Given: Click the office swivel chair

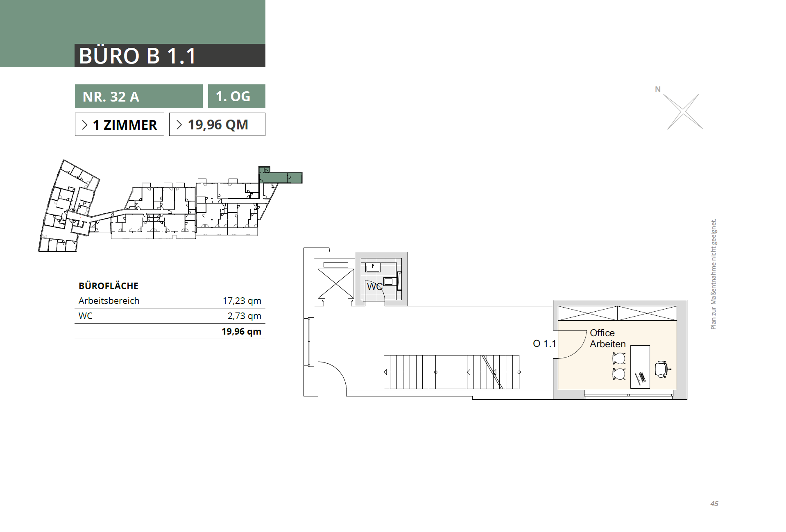Looking at the screenshot, I should (x=662, y=369).
